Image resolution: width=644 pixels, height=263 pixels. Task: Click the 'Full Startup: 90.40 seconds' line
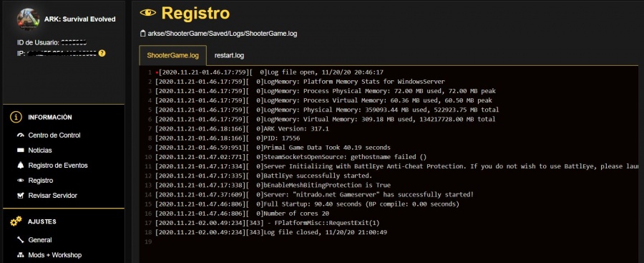tap(307, 204)
